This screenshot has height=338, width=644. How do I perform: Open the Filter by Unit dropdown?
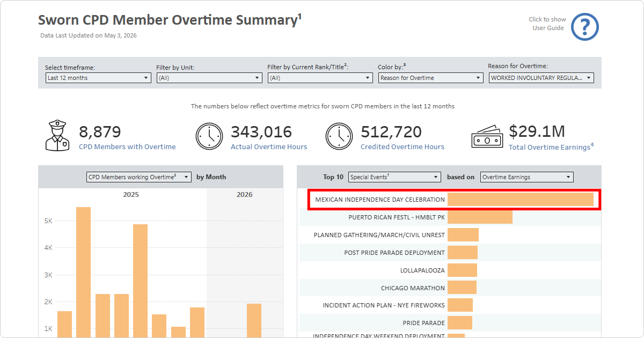[x=209, y=78]
